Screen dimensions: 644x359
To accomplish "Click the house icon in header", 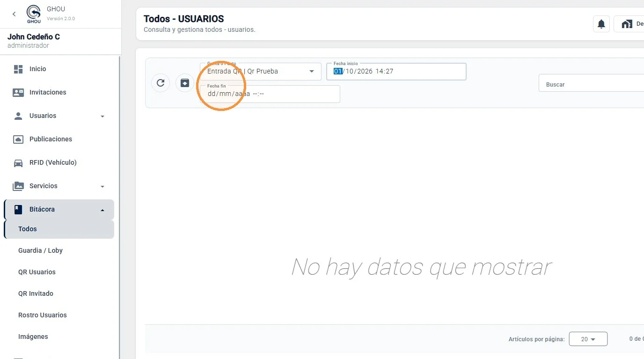I will (x=627, y=24).
